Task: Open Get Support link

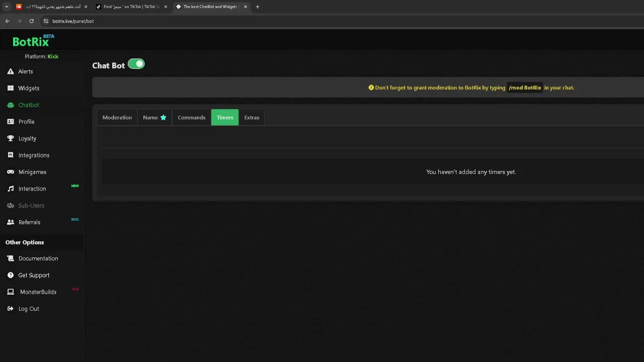Action: [34, 275]
